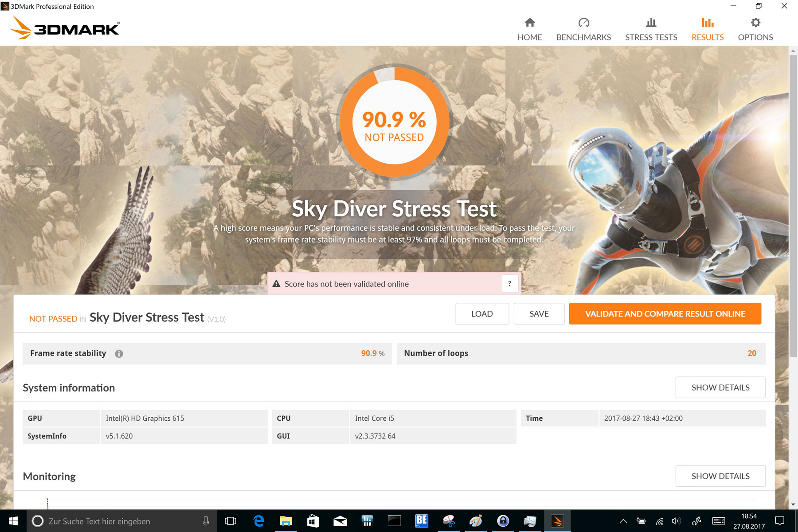Click the frame rate stability info icon

click(x=119, y=354)
